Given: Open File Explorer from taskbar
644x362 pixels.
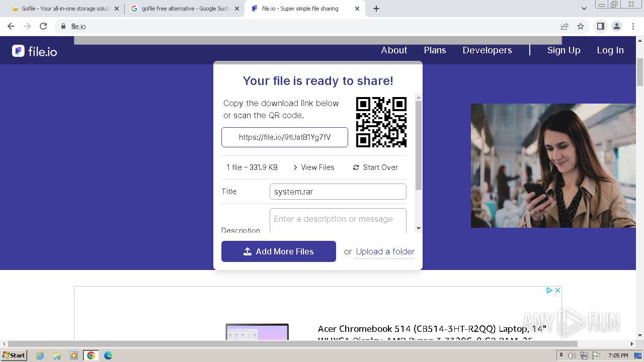Looking at the screenshot, I should (x=57, y=355).
